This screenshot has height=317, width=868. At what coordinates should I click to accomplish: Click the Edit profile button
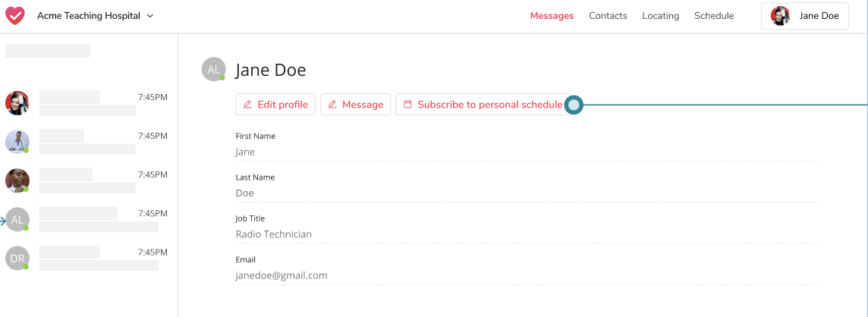(275, 105)
